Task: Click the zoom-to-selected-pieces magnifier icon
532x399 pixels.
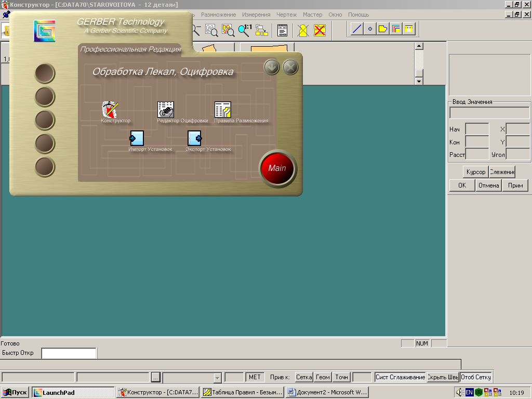Action: pos(211,30)
